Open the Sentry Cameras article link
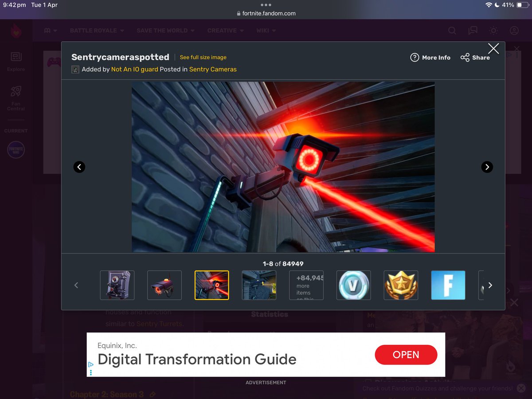The width and height of the screenshot is (532, 399). pos(213,69)
